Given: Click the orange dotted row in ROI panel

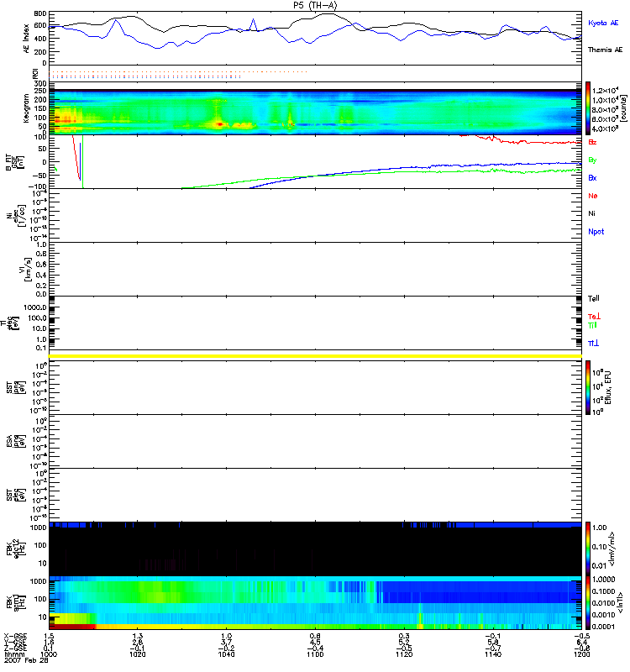Looking at the screenshot, I should [x=178, y=71].
